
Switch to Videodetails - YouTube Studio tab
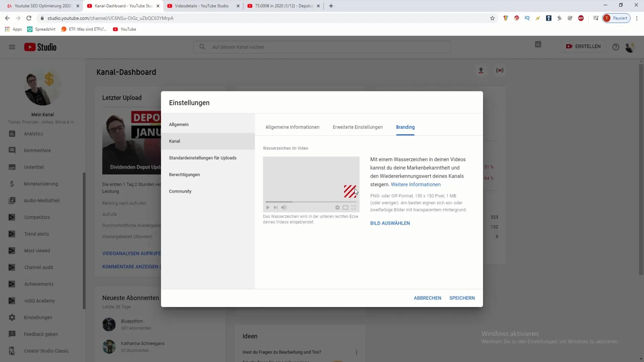[203, 6]
